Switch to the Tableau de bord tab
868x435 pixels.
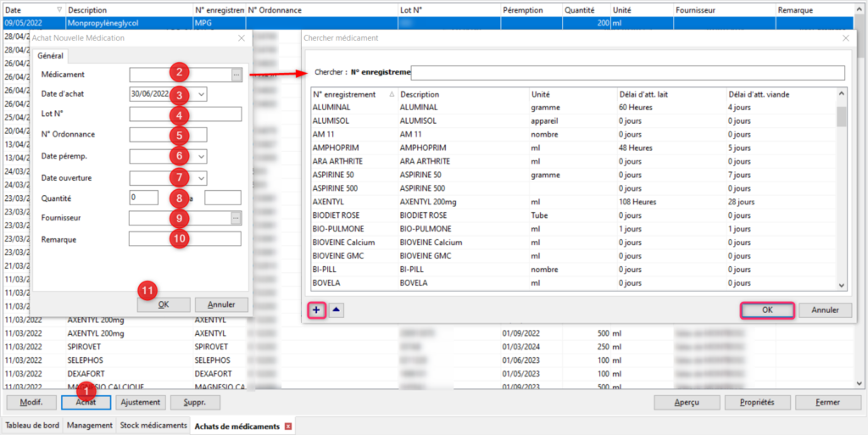coord(32,426)
